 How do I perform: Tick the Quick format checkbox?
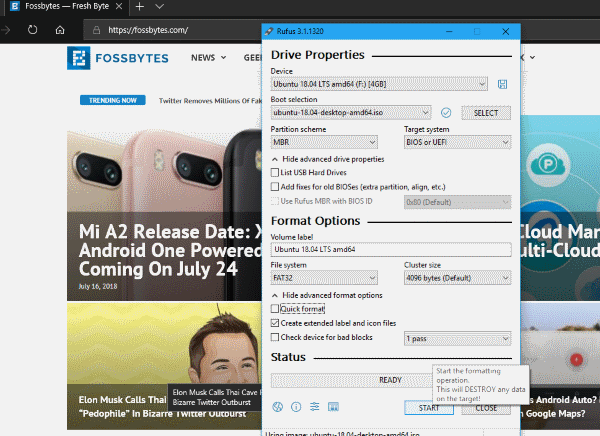point(276,310)
